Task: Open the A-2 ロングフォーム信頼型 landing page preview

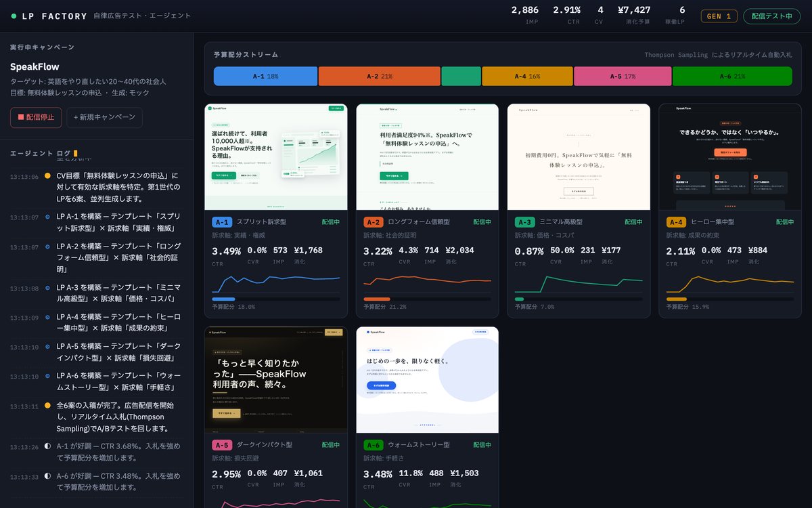Action: pyautogui.click(x=428, y=157)
